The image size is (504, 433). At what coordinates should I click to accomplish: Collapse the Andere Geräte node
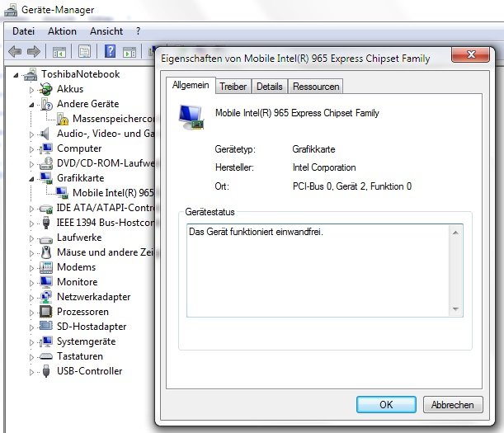[31, 105]
